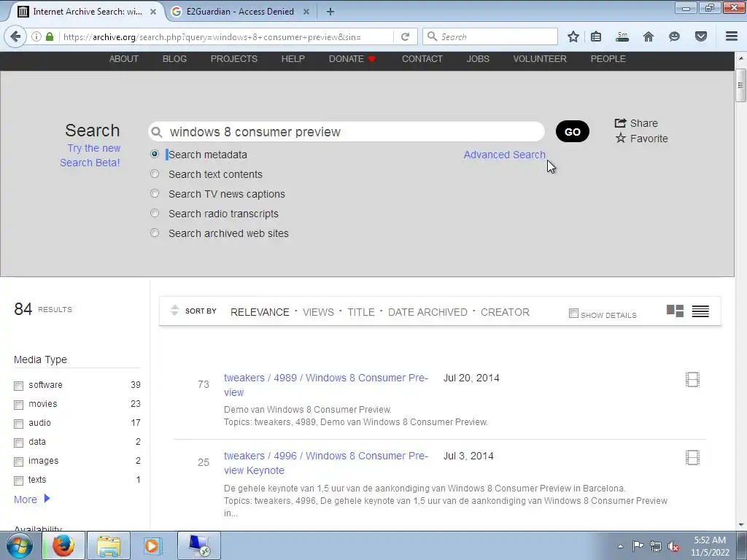Click the site information icon in address bar
This screenshot has height=560, width=747.
point(36,36)
